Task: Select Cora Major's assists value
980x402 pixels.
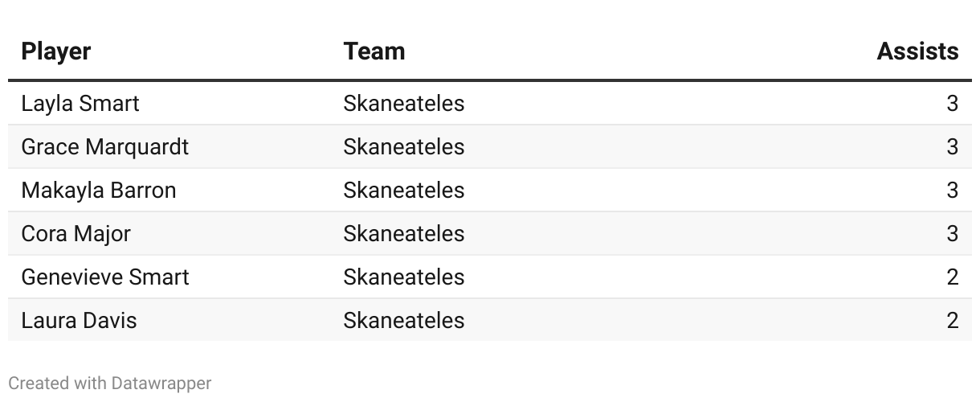Action: (x=952, y=234)
